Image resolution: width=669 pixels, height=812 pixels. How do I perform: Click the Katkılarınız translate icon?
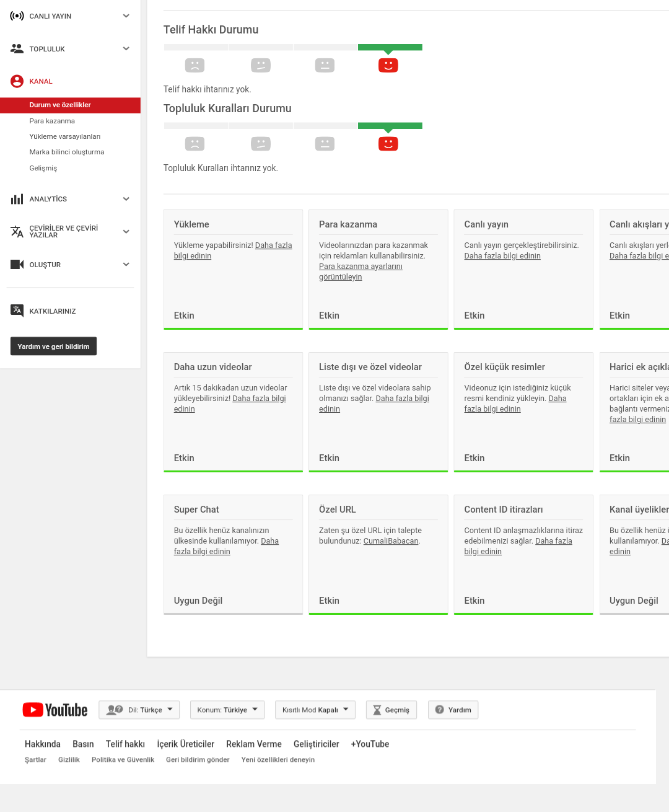pos(17,311)
